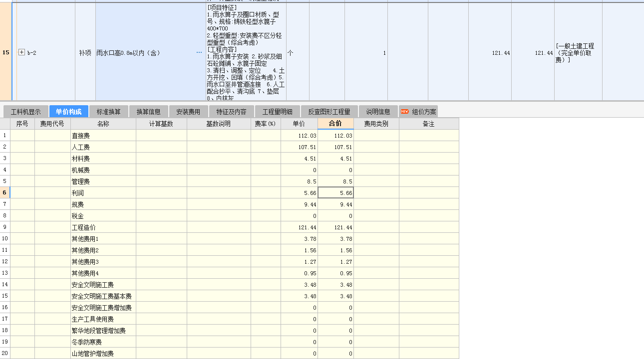644x359 pixels.
Task: Click 费用代号 column header
Action: [52, 124]
